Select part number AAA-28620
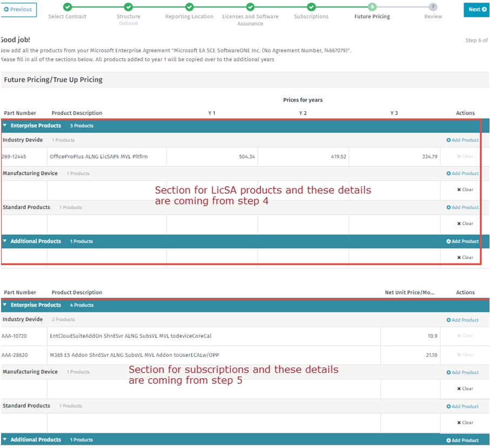The image size is (490, 448). point(15,355)
